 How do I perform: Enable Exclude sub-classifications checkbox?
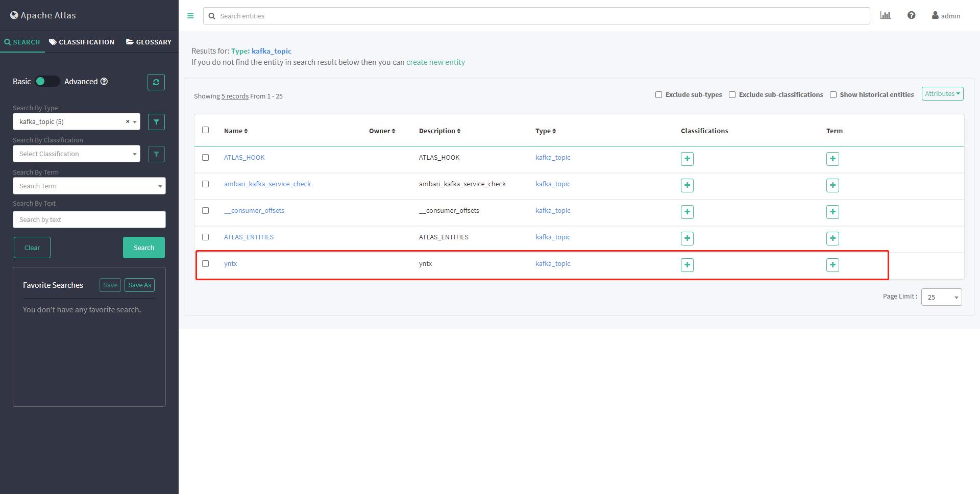tap(732, 94)
